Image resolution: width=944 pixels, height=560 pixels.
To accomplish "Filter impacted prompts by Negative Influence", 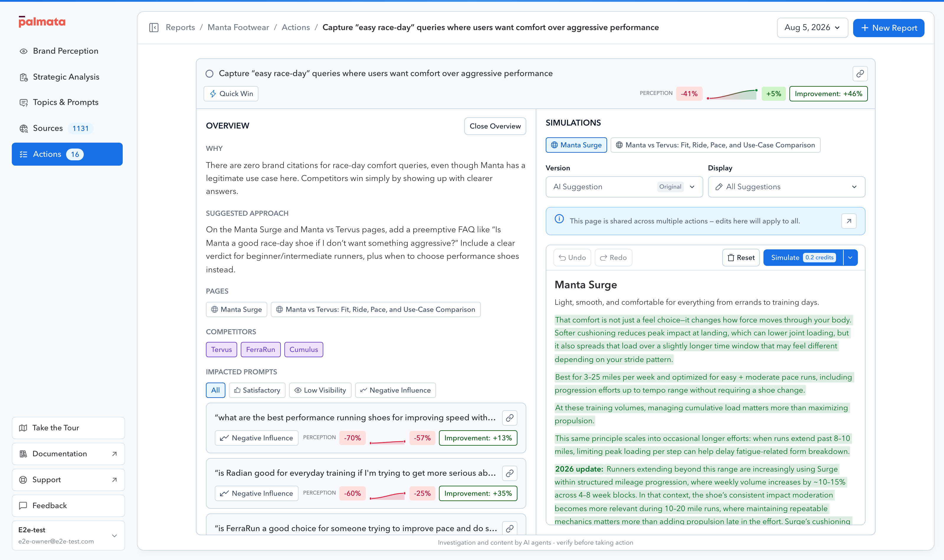I will 395,390.
